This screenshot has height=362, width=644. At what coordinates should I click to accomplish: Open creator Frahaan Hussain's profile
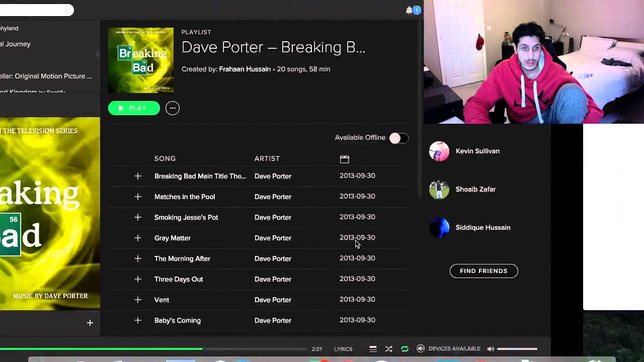[x=245, y=69]
